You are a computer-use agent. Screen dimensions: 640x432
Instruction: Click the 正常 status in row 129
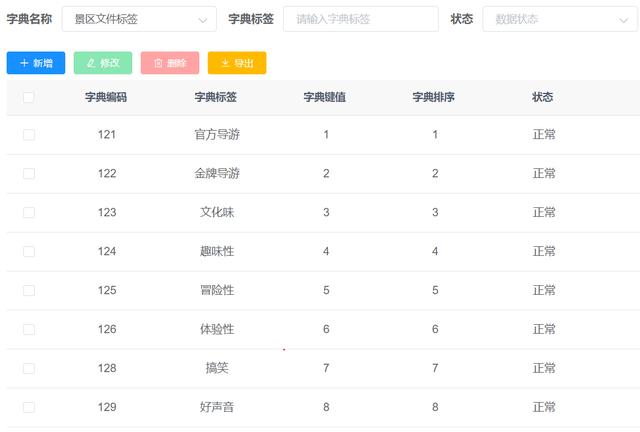544,407
